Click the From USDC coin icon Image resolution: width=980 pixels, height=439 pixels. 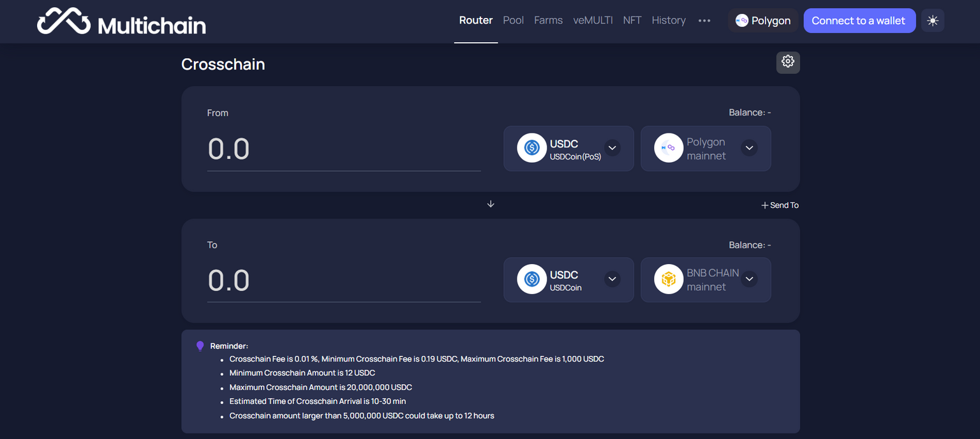531,148
